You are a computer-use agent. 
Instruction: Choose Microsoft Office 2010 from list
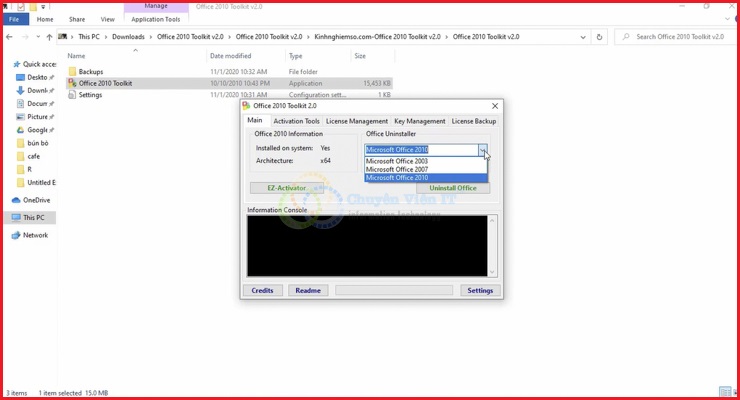click(x=426, y=178)
